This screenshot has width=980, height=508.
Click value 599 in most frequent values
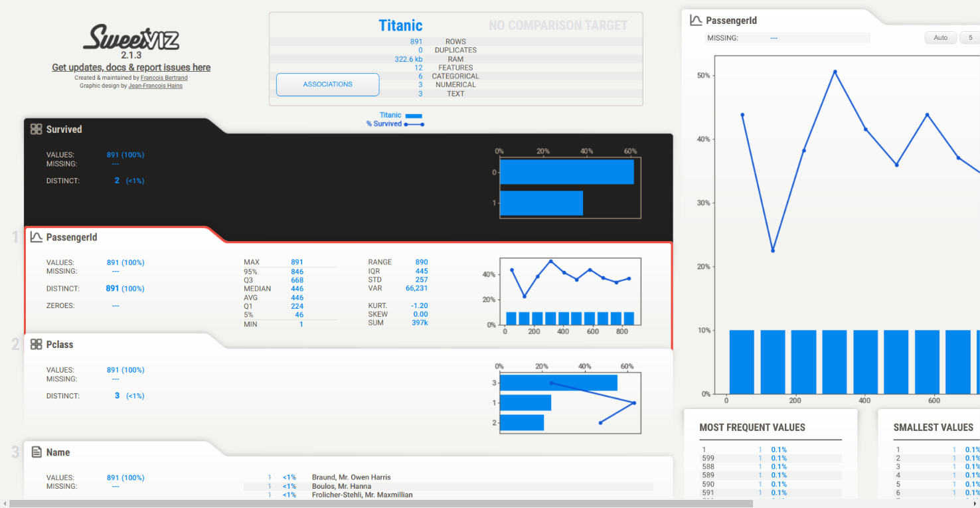pos(708,458)
